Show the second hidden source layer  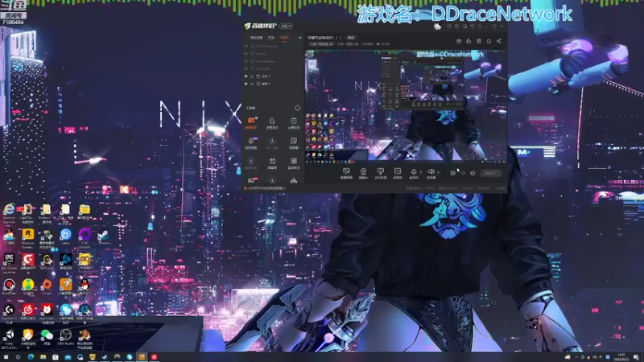pos(246,54)
